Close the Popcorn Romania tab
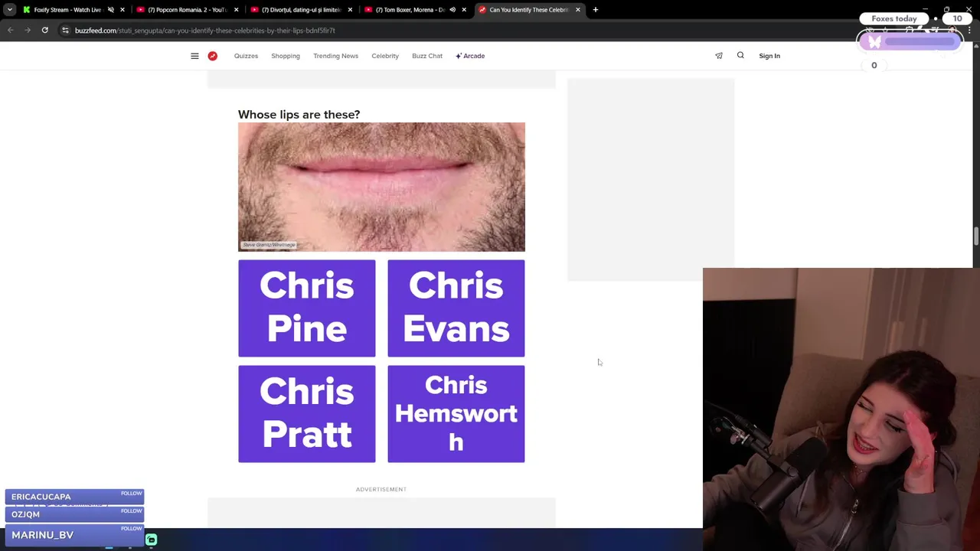This screenshot has width=980, height=551. click(236, 10)
